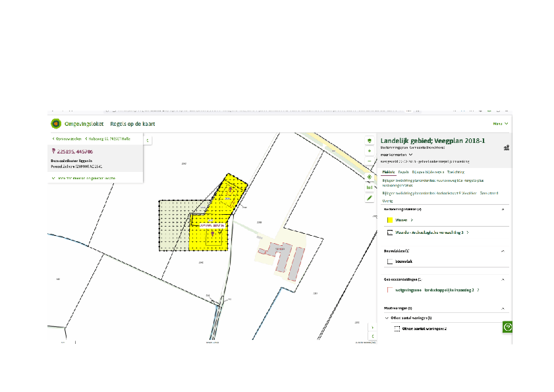Zoom out with the minus button
The height and width of the screenshot is (392, 554).
(369, 160)
